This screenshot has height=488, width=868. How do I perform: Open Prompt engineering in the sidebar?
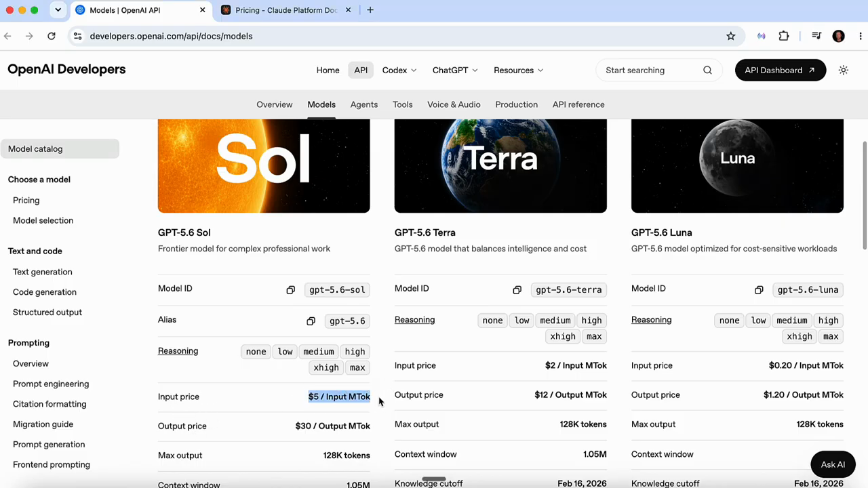51,384
